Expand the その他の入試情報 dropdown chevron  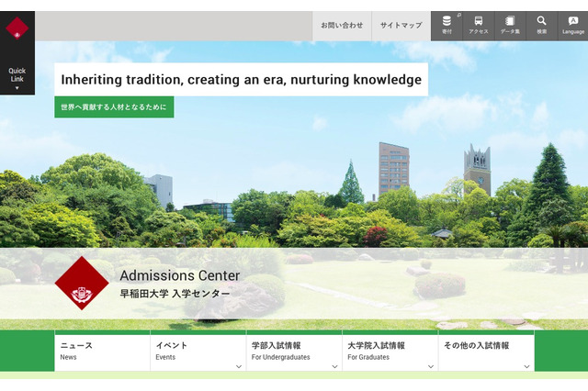click(526, 366)
